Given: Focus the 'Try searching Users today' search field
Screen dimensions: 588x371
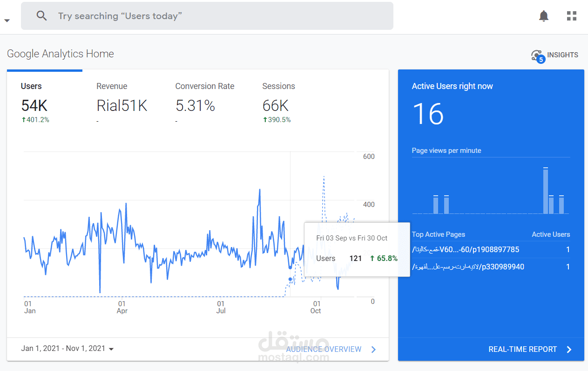Looking at the screenshot, I should pyautogui.click(x=207, y=16).
